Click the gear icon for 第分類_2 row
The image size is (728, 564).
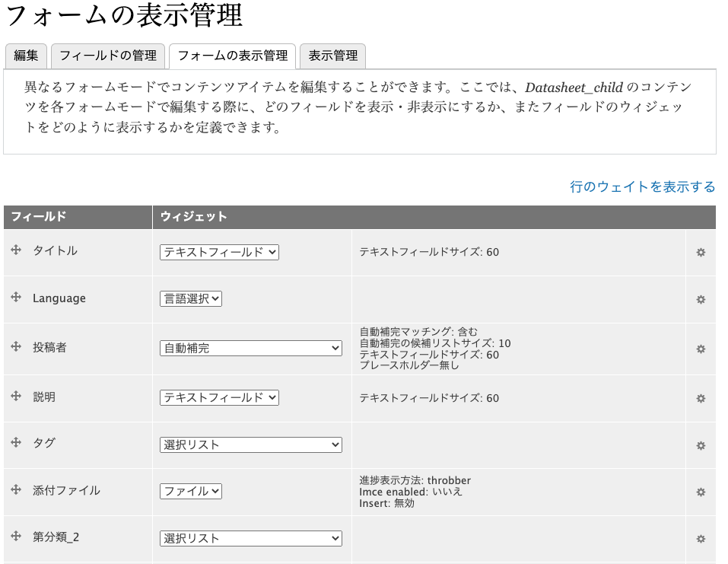pos(701,539)
